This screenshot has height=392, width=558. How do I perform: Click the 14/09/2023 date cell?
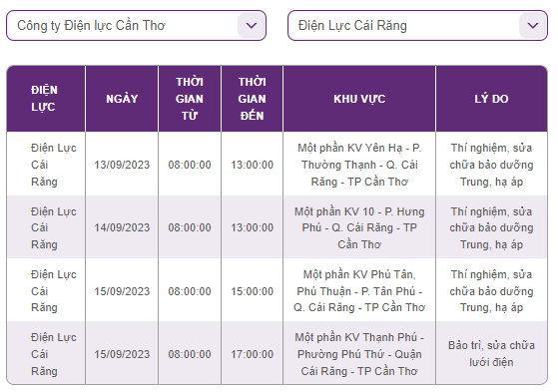[x=122, y=227]
